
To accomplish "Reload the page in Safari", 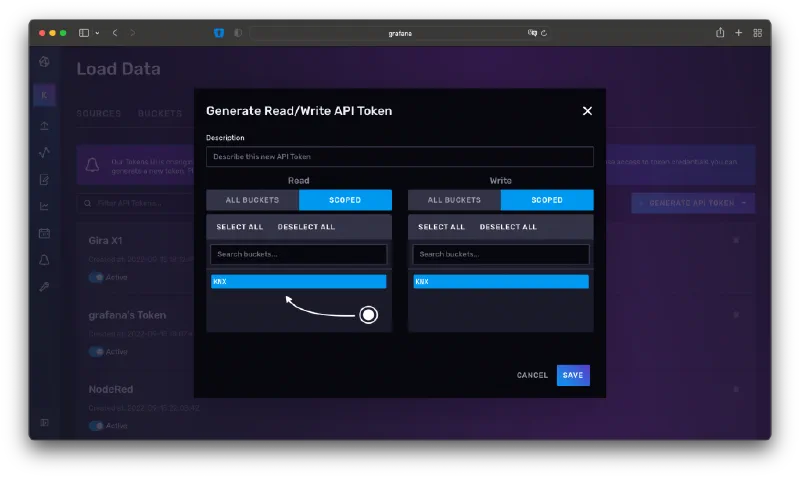I will (x=544, y=33).
